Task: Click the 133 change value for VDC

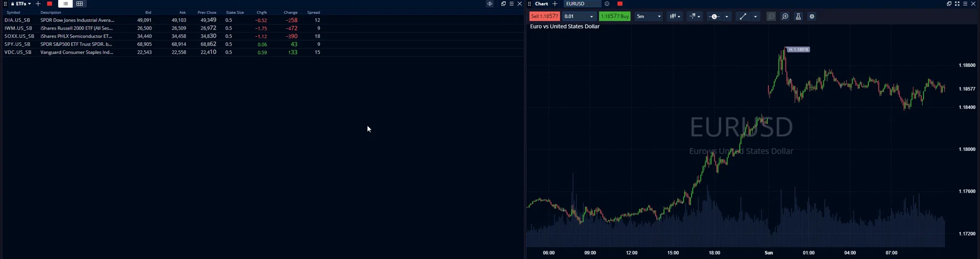Action: (x=292, y=53)
